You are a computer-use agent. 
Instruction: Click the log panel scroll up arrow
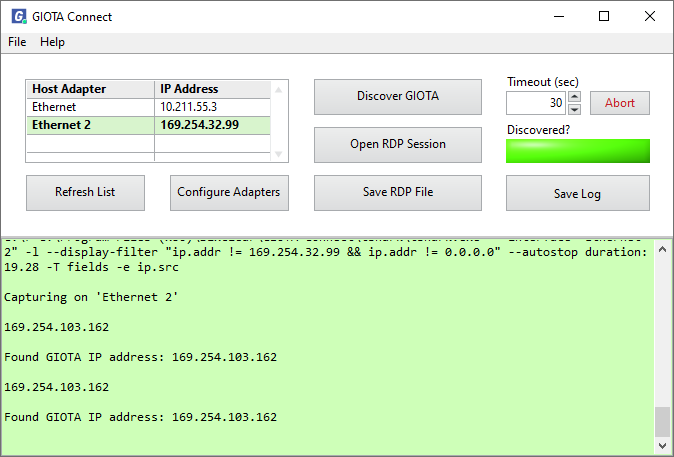662,249
